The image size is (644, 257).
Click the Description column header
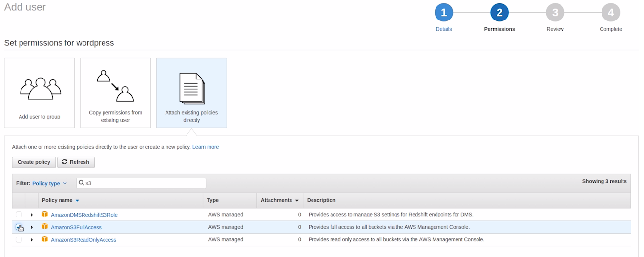click(321, 200)
